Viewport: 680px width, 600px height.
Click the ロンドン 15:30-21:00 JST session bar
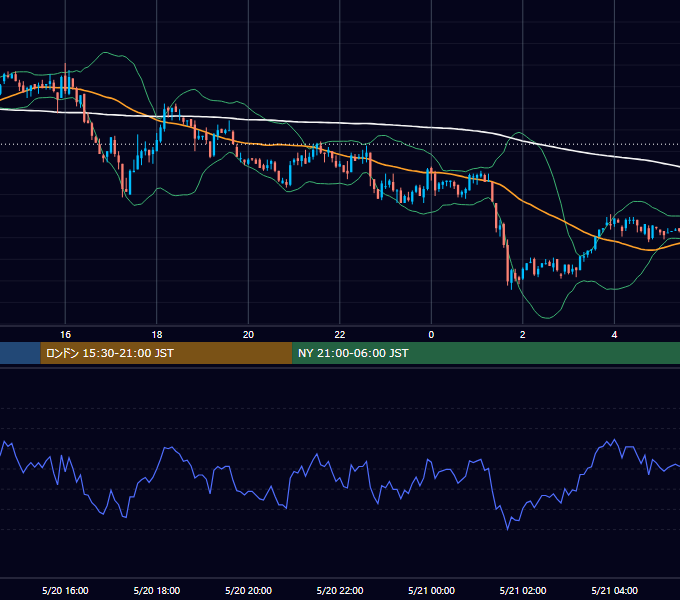pyautogui.click(x=167, y=353)
